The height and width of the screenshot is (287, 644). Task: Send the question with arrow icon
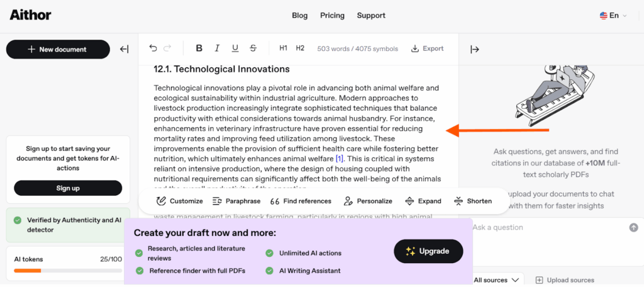pos(633,227)
